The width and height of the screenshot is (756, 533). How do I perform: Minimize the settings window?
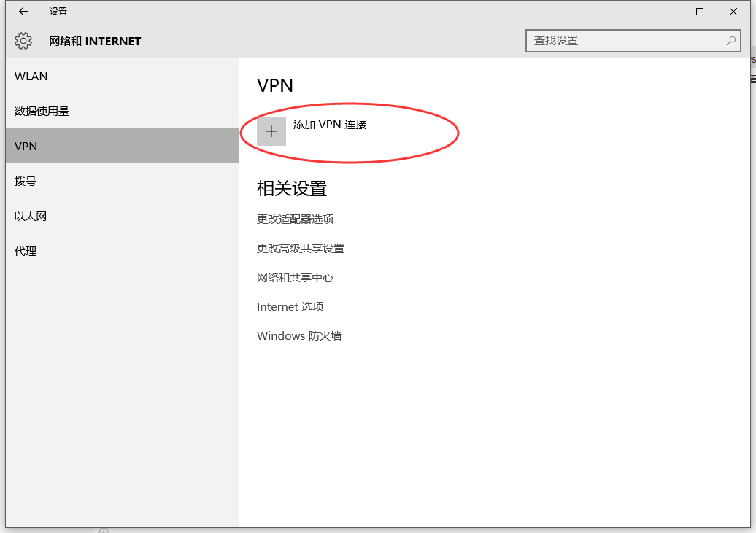[x=666, y=12]
